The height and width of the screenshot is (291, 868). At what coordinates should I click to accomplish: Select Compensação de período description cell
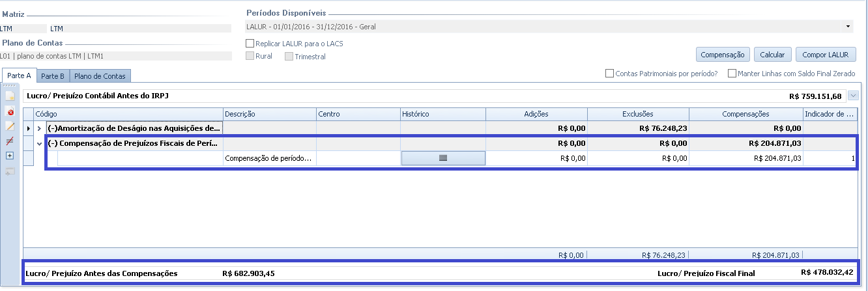pos(270,158)
